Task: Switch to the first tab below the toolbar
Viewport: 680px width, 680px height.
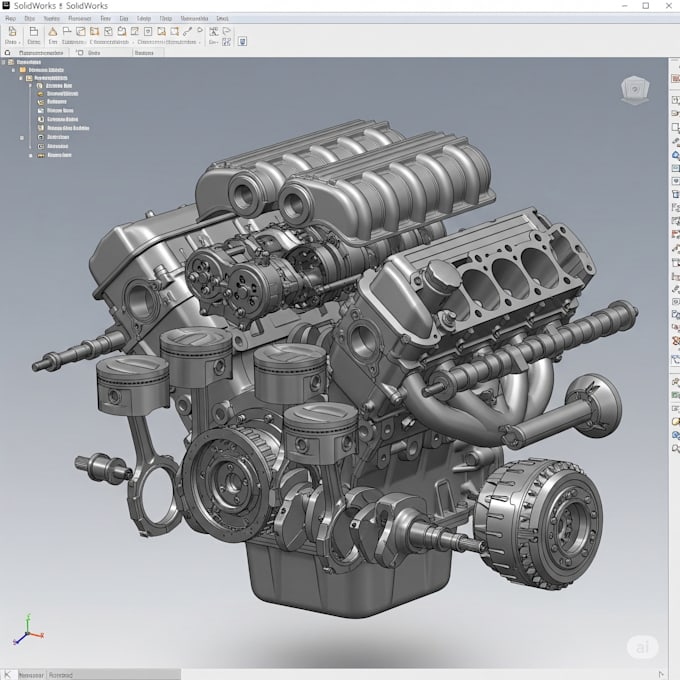Action: pos(41,52)
